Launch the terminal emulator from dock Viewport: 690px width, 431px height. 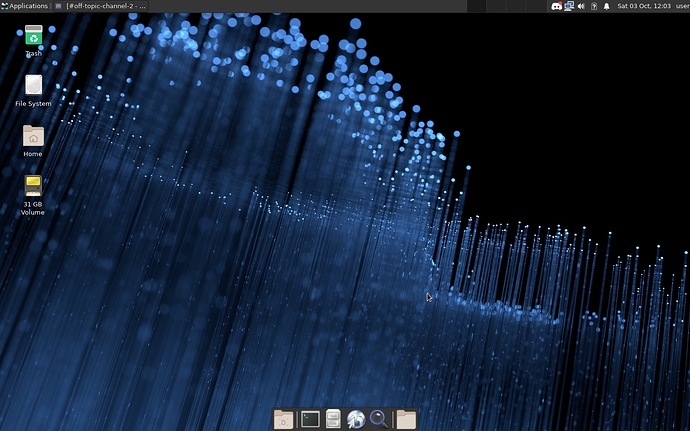click(310, 419)
